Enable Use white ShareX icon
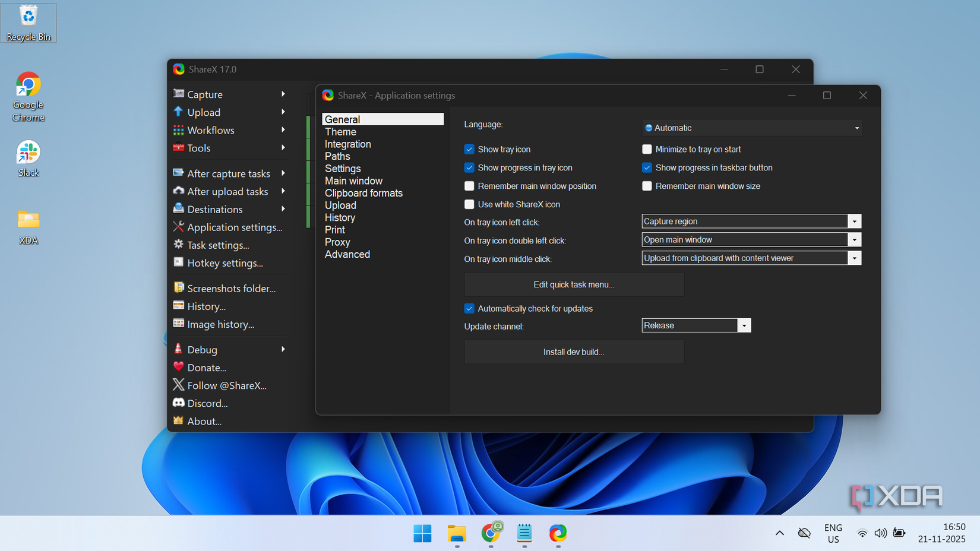This screenshot has width=980, height=551. click(x=469, y=204)
